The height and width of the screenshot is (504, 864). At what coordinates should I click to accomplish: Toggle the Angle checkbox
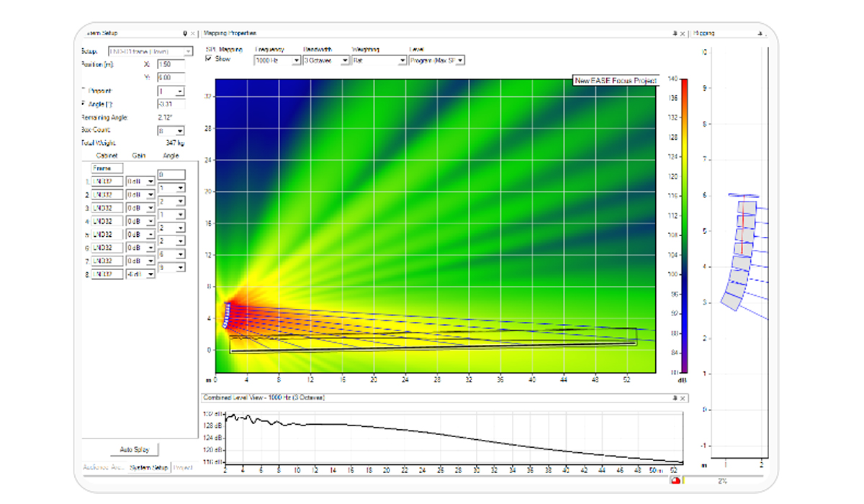point(84,104)
